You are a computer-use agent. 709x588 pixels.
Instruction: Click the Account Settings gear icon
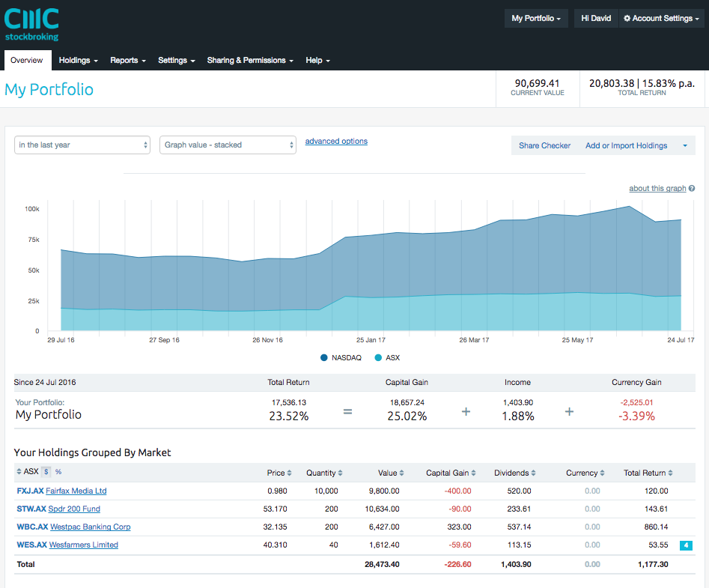pos(628,18)
